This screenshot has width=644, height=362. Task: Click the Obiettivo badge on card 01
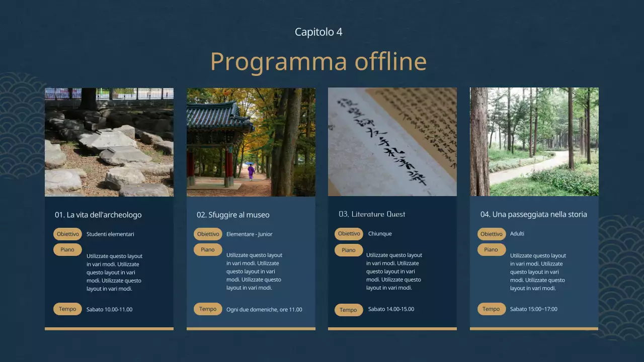point(67,234)
